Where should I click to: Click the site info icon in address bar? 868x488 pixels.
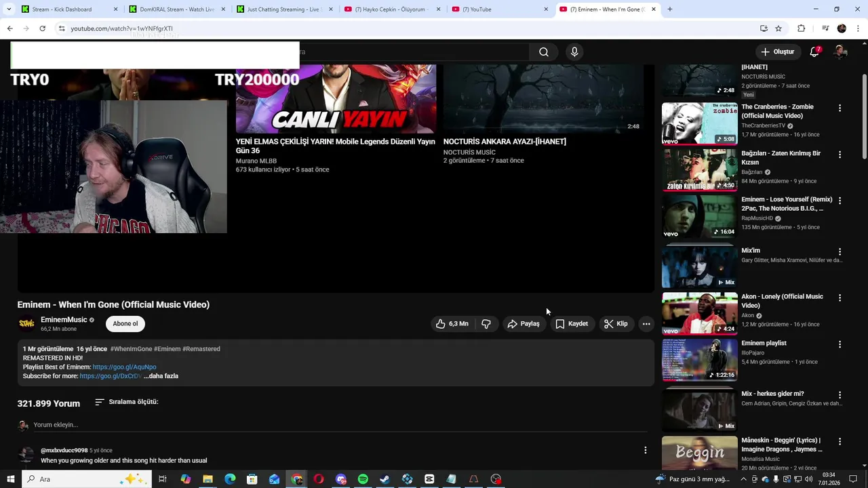point(61,28)
